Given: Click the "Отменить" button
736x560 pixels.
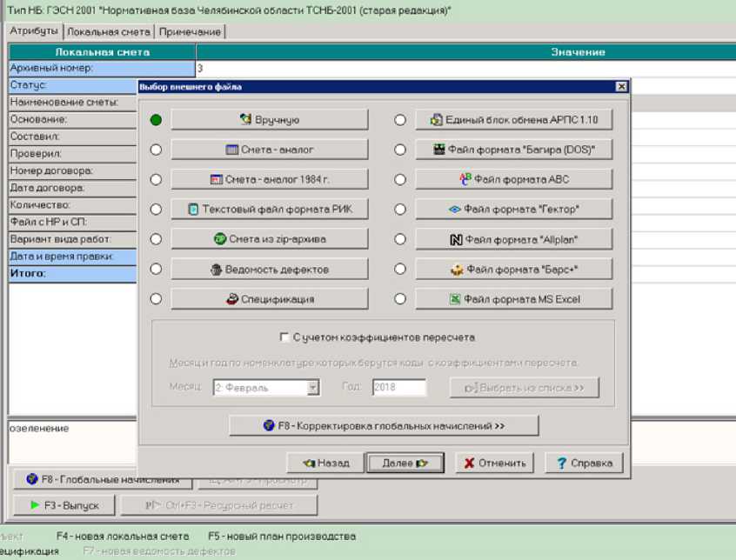Looking at the screenshot, I should [x=493, y=463].
